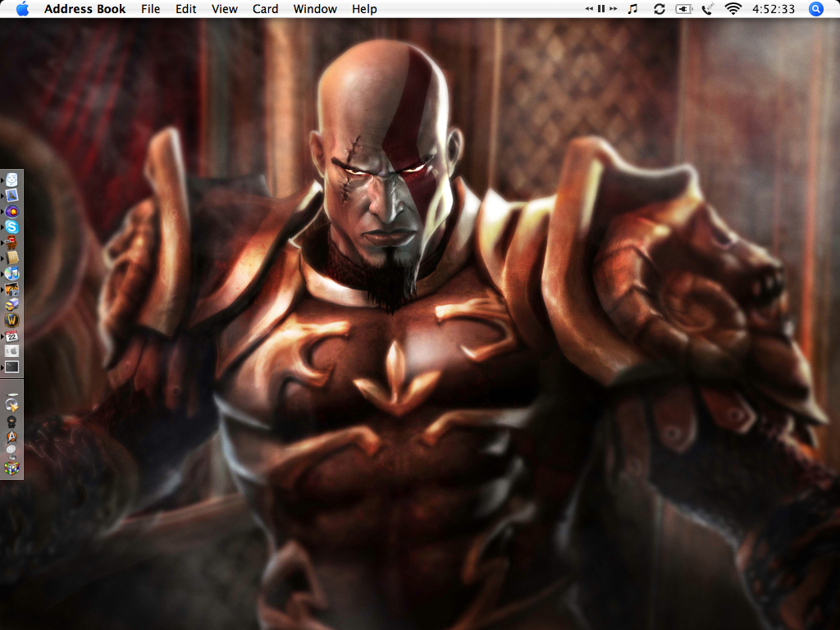Skip to next track in menu bar
The image size is (840, 630).
point(613,9)
